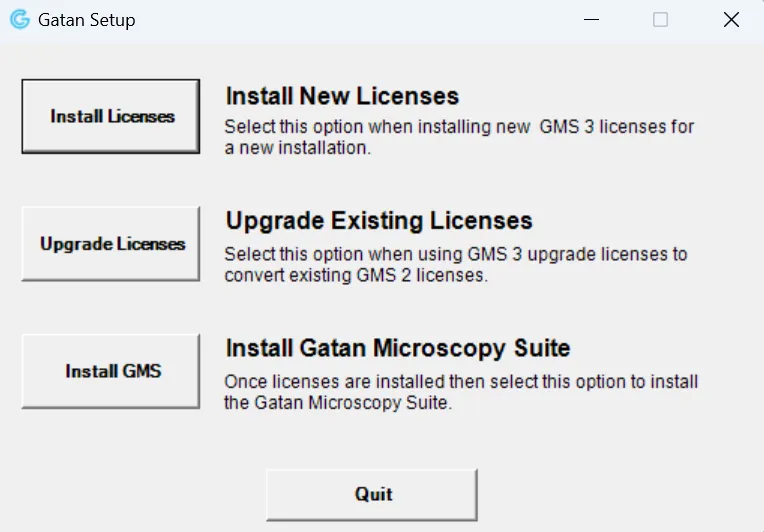Minimize the Gatan Setup window
Screen dimensions: 764x532
591,20
